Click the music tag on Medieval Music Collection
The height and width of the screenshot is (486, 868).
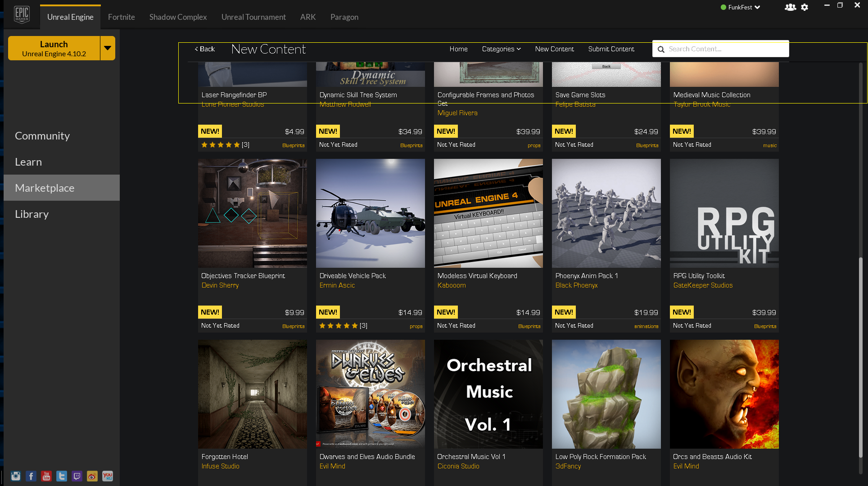tap(770, 145)
